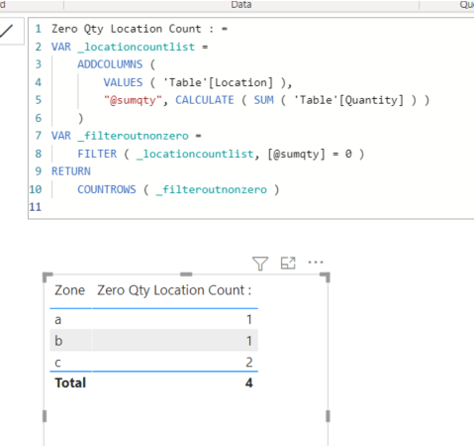Click the filter icon above the table visual
474x446 pixels.
[x=260, y=263]
